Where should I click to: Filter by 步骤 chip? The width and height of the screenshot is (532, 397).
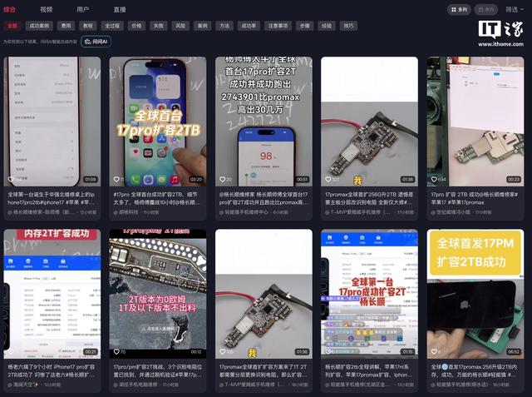click(304, 26)
